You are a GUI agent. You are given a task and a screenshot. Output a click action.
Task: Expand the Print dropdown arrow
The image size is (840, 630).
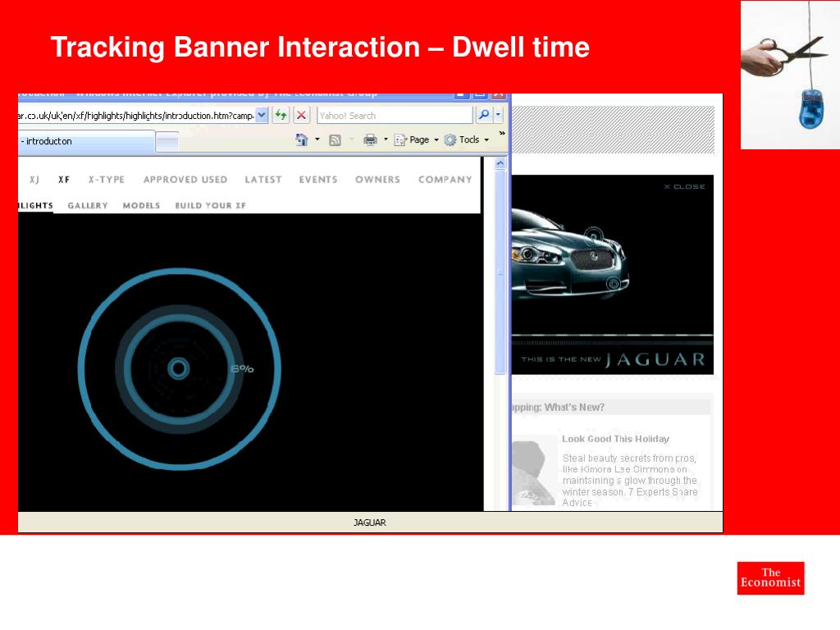[386, 139]
